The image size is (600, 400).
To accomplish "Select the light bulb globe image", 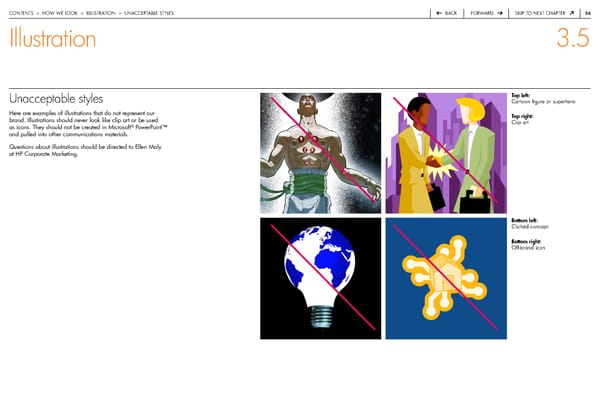I will (320, 279).
